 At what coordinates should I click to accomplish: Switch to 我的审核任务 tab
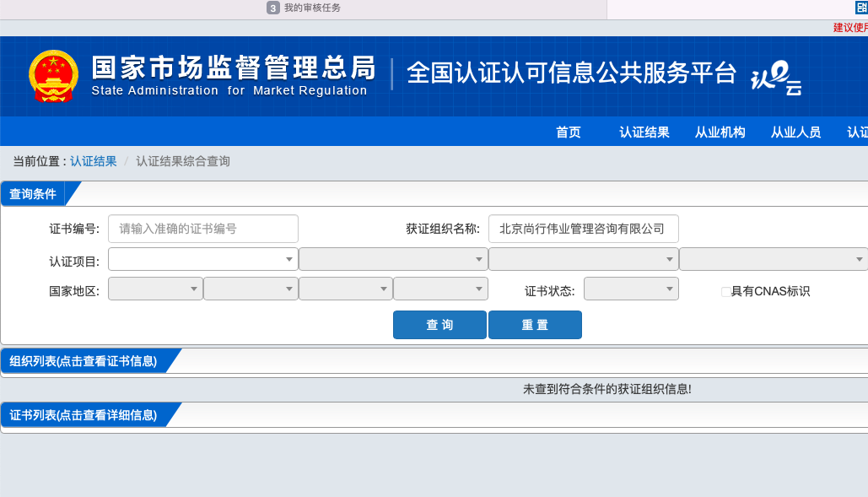pyautogui.click(x=304, y=8)
